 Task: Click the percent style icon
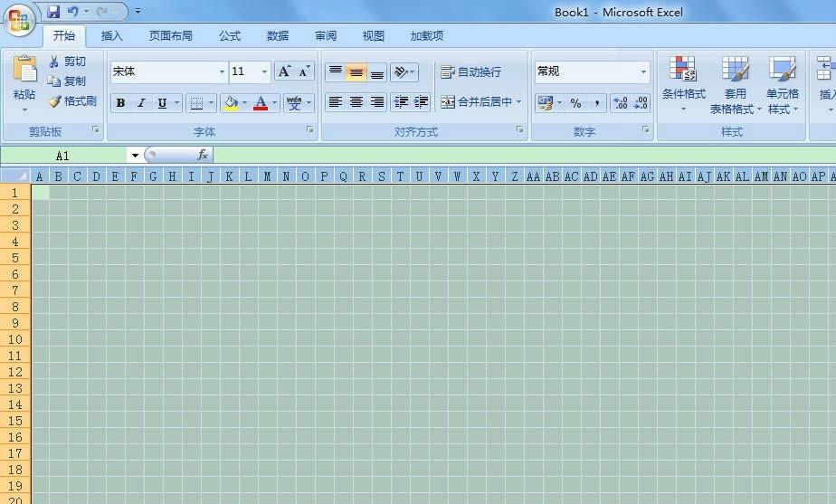pos(575,103)
